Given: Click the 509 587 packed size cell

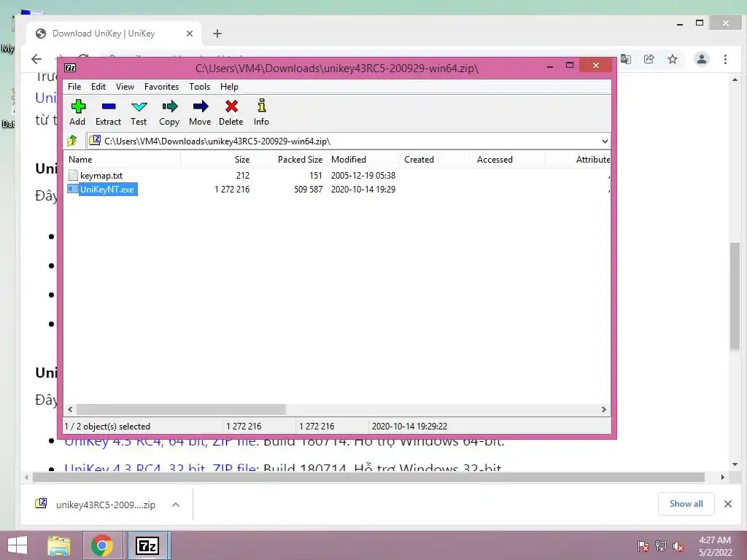Looking at the screenshot, I should (x=309, y=190).
